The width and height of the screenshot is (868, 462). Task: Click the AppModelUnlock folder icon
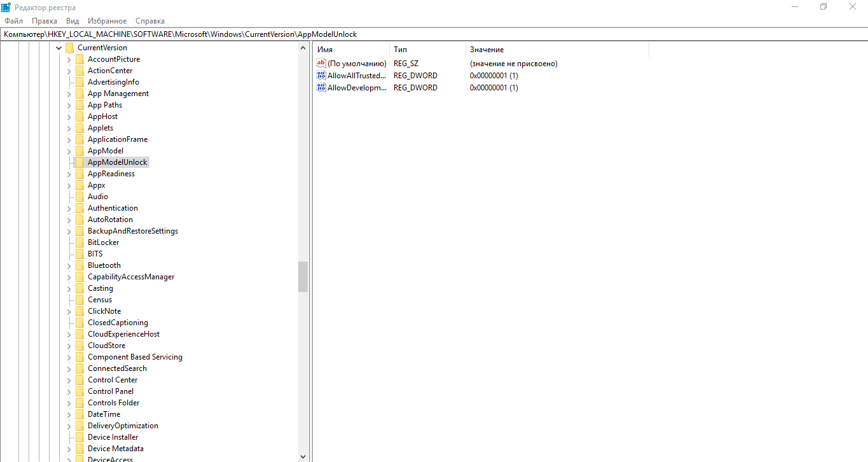tap(79, 162)
